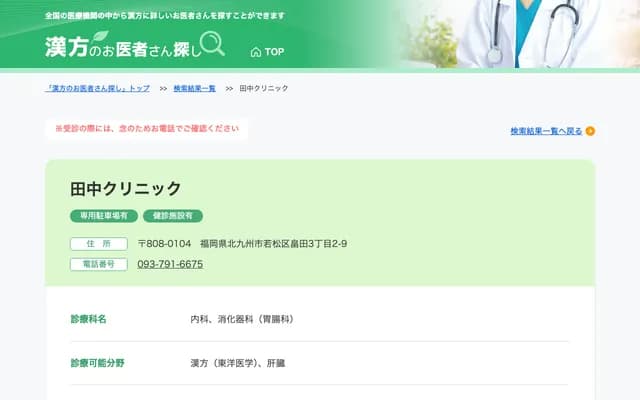Open 「漢方のお医者さん探し」トップ breadcrumb link
Screen dimensions: 640x400
[x=98, y=88]
